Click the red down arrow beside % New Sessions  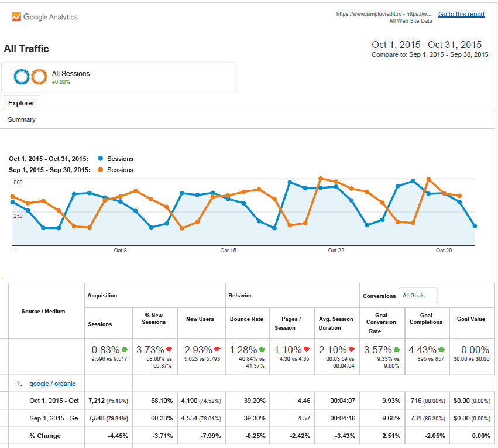(170, 347)
